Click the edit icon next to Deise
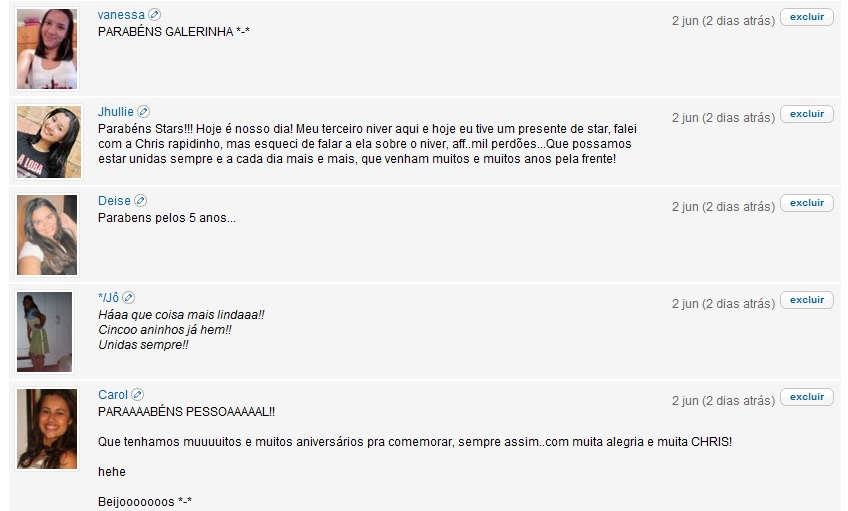Image resolution: width=848 pixels, height=511 pixels. [x=141, y=201]
